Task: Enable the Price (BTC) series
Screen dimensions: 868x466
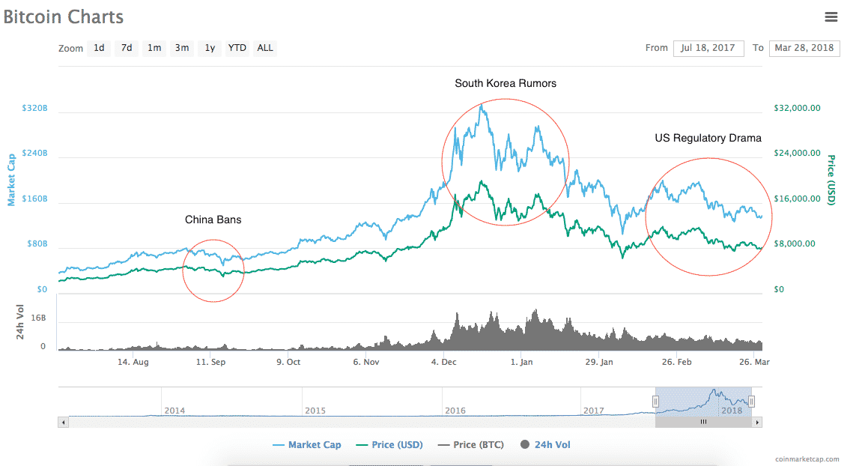Action: coord(470,445)
